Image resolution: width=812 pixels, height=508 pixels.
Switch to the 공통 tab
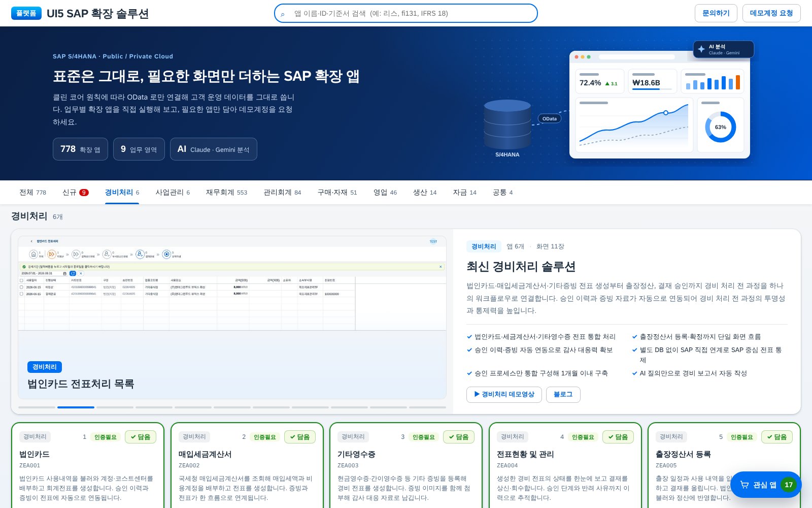[x=502, y=193]
